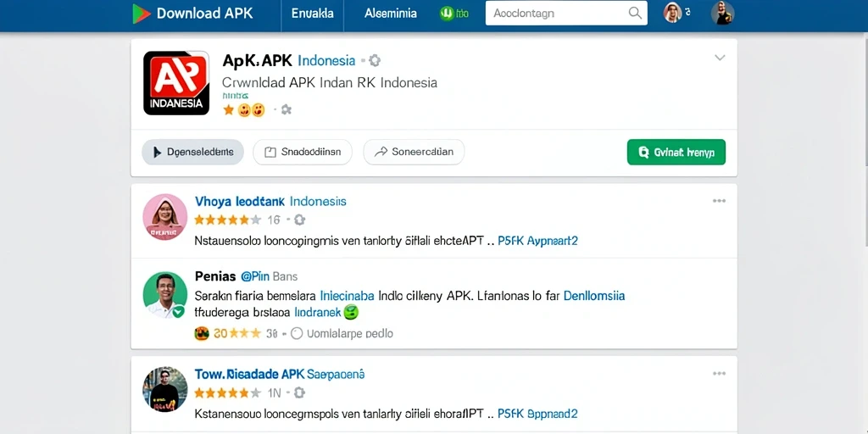Click the magnifier icon in search box
The width and height of the screenshot is (868, 434).
[x=635, y=14]
